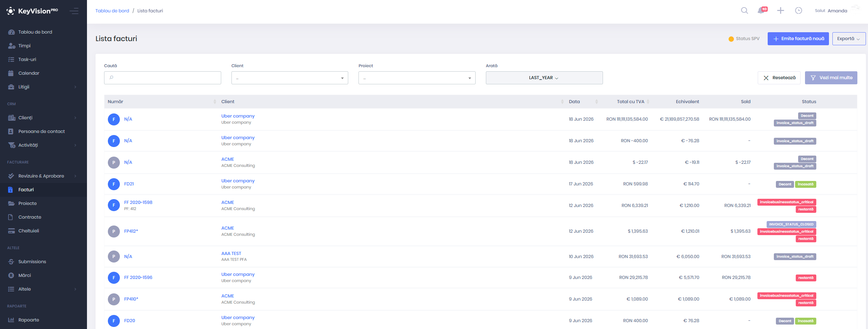Image resolution: width=868 pixels, height=329 pixels.
Task: Click the P avatar of invoice FP410*
Action: click(x=114, y=299)
